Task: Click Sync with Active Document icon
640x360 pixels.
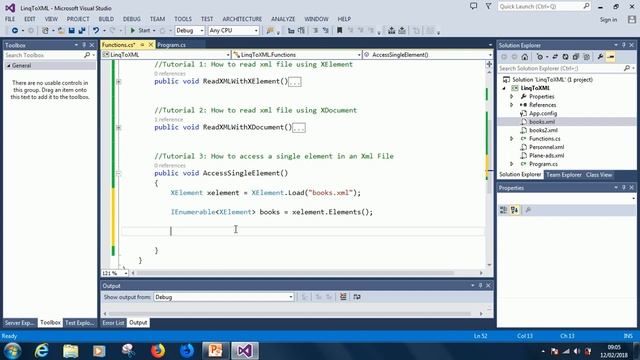Action: 555,57
